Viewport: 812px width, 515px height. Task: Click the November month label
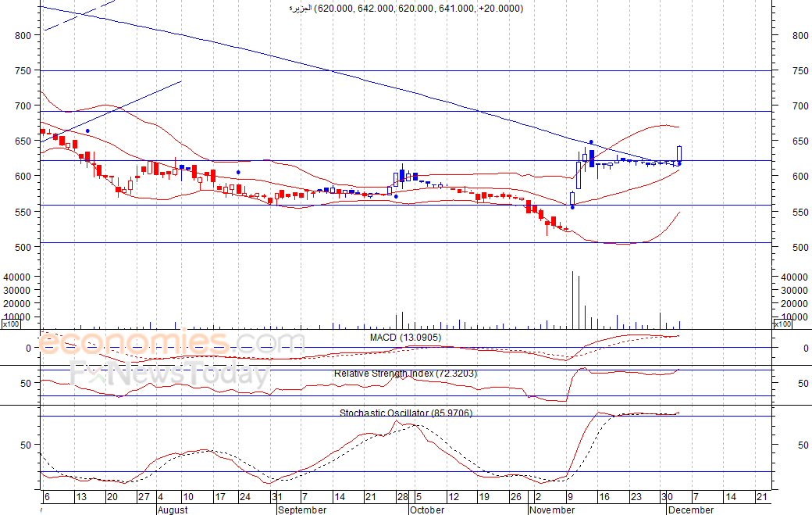(552, 510)
